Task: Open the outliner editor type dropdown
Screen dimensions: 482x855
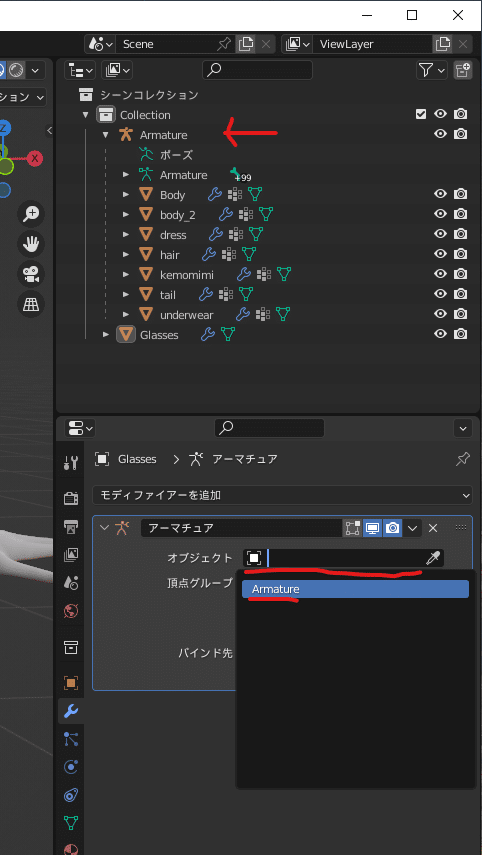Action: pos(80,70)
